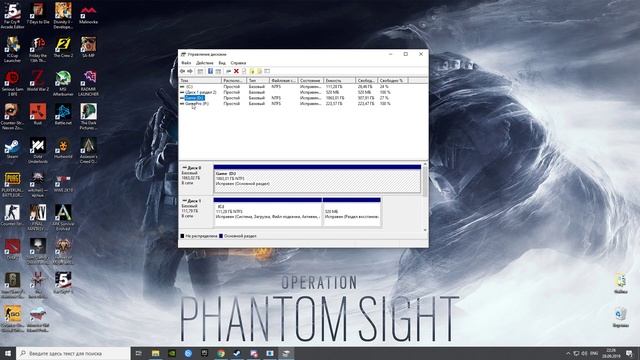
Task: Show hidden system tray icons
Action: click(568, 353)
